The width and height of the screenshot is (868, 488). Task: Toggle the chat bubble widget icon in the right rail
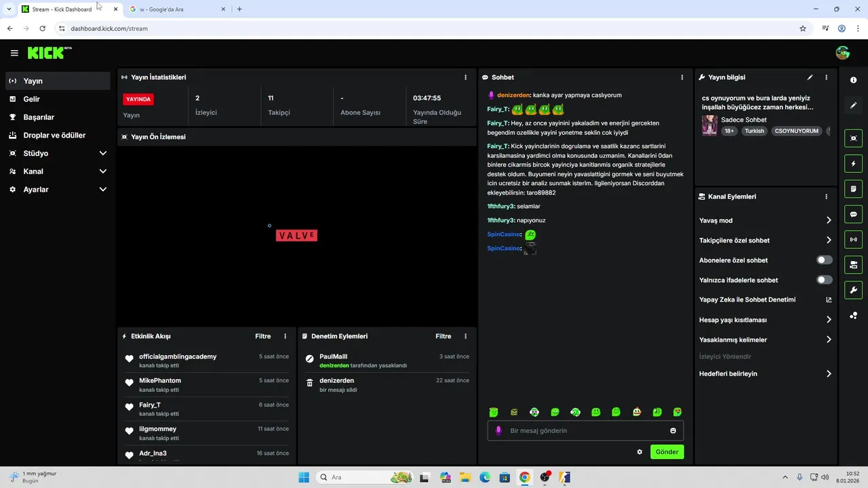853,214
